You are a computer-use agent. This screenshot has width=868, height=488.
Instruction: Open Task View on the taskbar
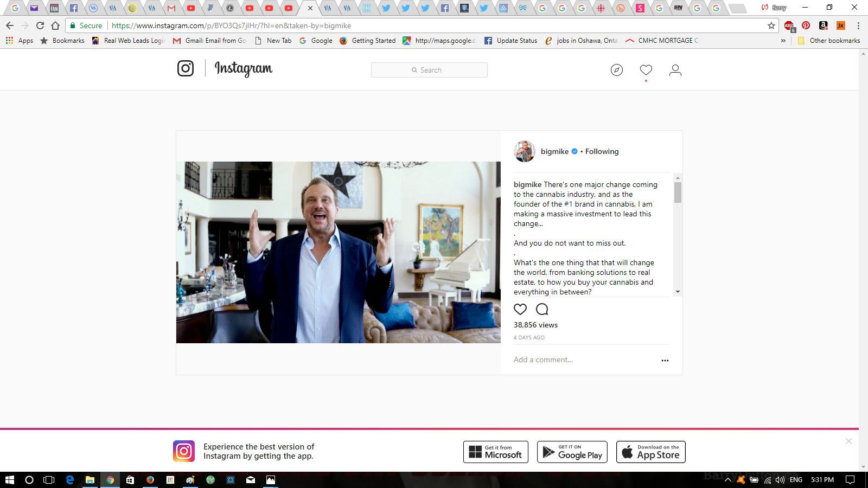pos(49,480)
